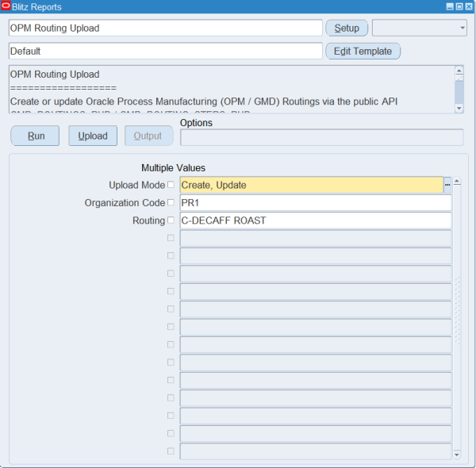The width and height of the screenshot is (476, 468).
Task: Click the Oracle icon in title bar
Action: (x=6, y=6)
